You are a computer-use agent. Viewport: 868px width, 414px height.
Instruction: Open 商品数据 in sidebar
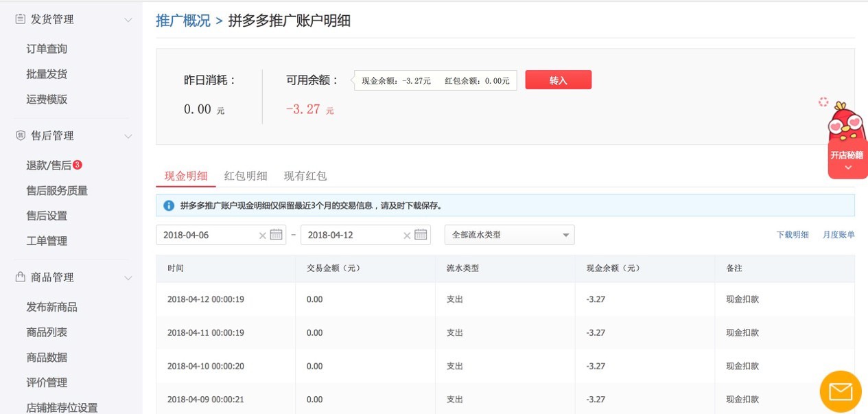(x=47, y=358)
